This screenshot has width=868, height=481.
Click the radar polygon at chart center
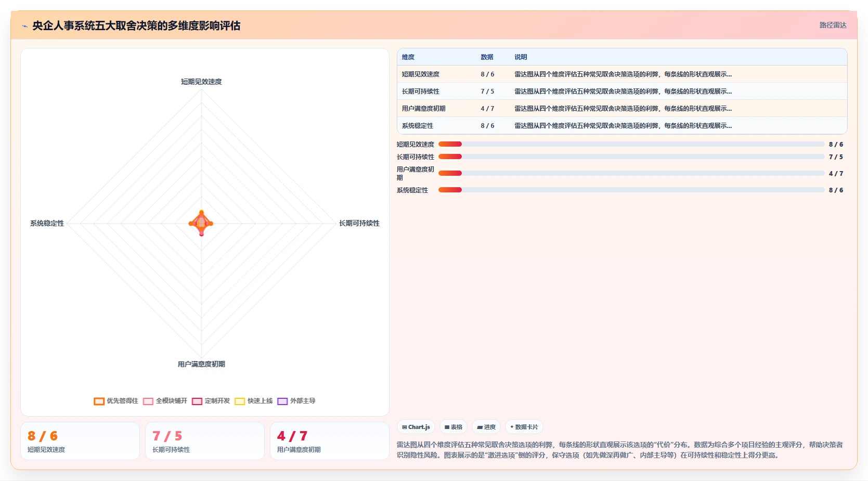coord(201,223)
